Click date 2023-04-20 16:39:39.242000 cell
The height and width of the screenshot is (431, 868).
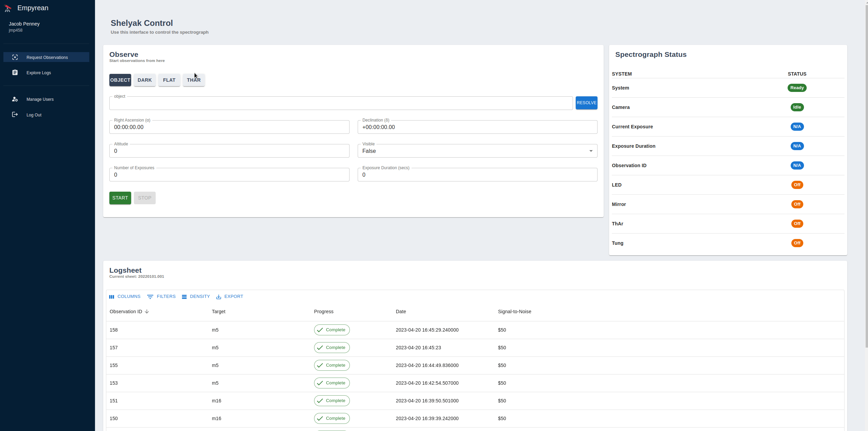(x=427, y=418)
